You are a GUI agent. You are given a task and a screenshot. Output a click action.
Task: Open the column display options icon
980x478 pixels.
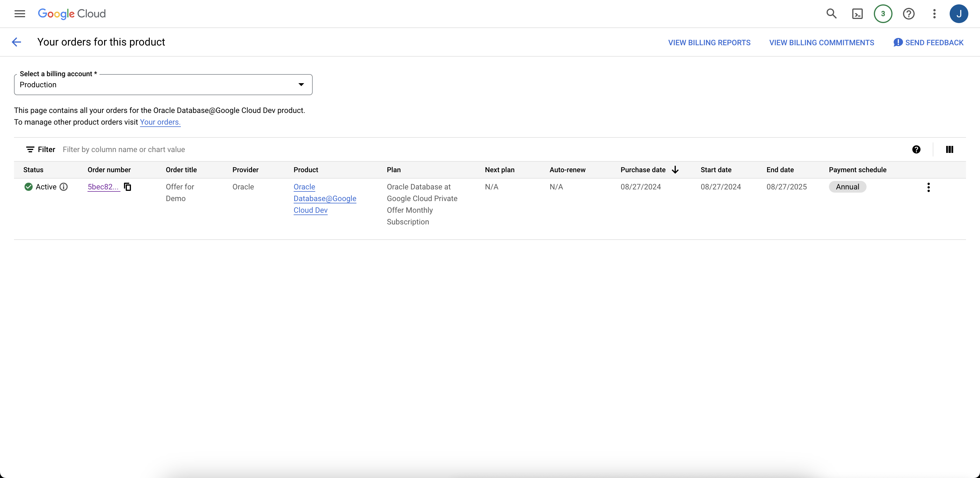click(949, 149)
